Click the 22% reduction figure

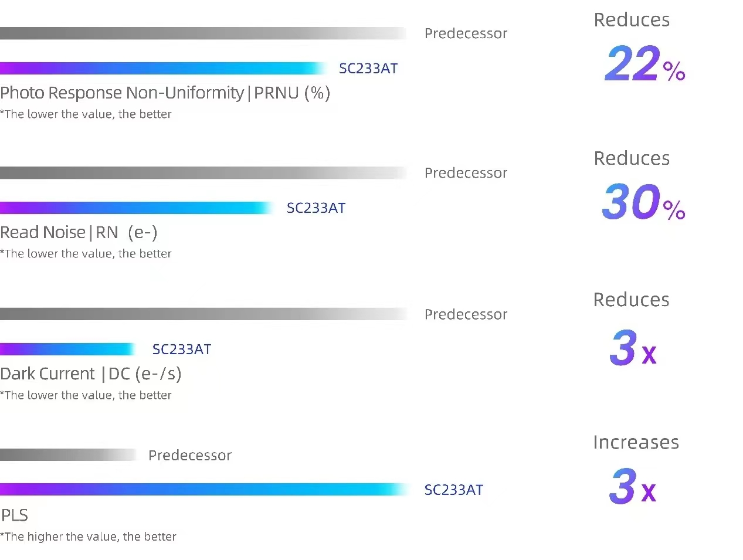[644, 64]
